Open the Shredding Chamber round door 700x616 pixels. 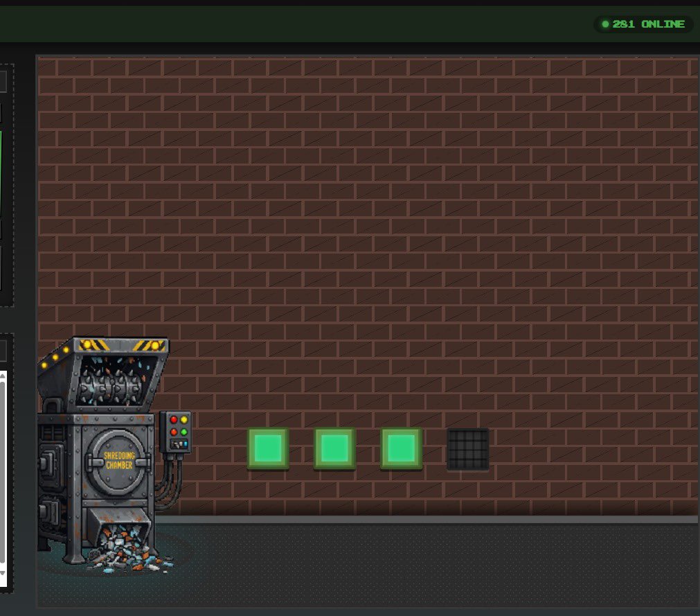(x=118, y=462)
